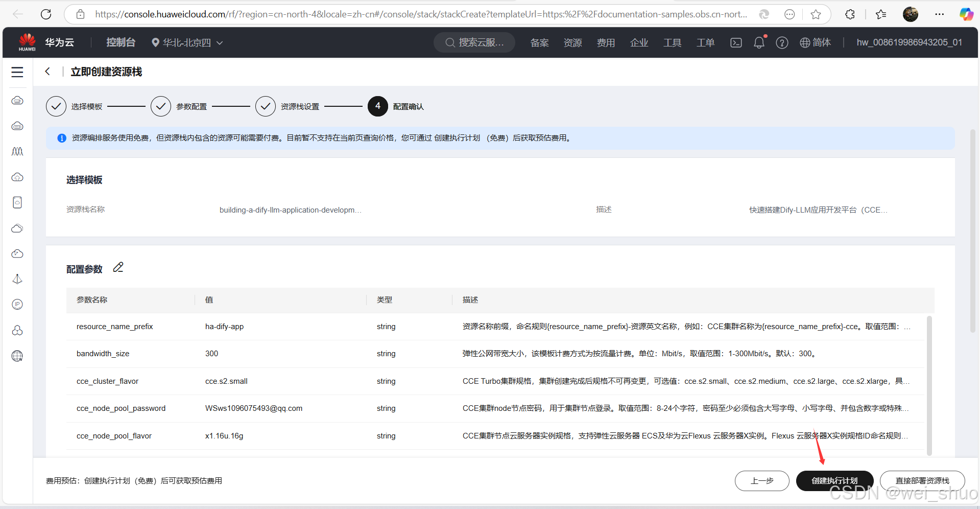Click the browser refresh icon
This screenshot has width=980, height=509.
coord(46,14)
